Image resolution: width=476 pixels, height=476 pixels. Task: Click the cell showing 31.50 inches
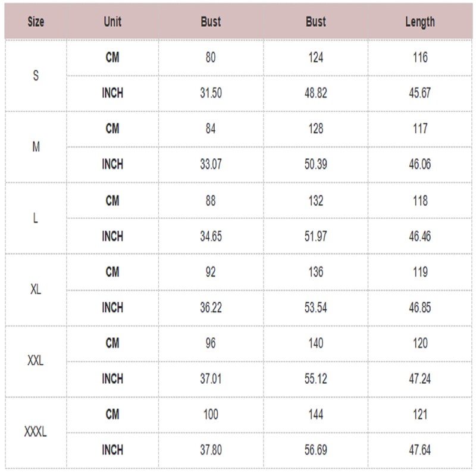[211, 93]
